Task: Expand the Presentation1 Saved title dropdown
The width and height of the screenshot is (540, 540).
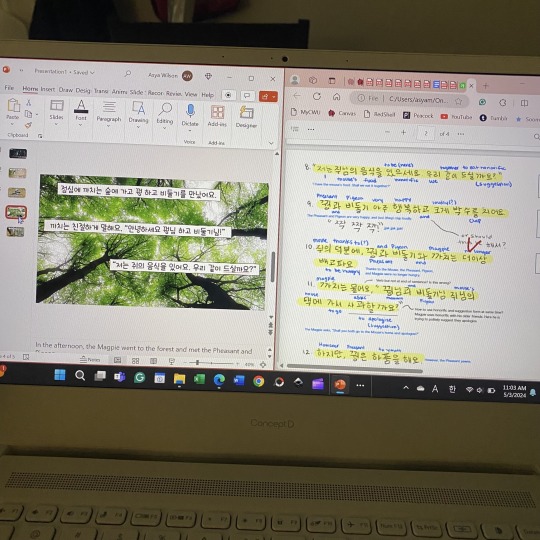Action: [x=92, y=72]
